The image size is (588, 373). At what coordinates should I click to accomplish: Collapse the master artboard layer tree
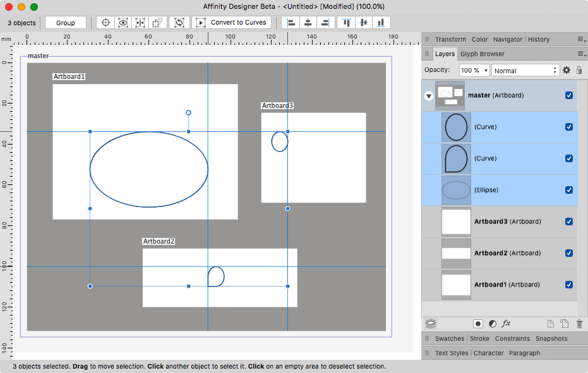click(429, 96)
